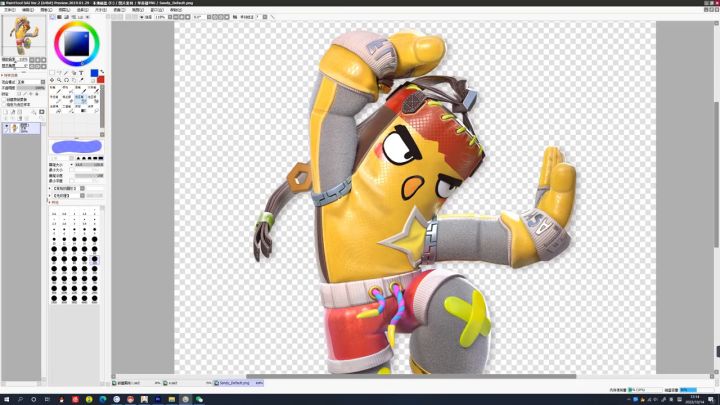
Task: Open File Explorer from taskbar
Action: [172, 399]
